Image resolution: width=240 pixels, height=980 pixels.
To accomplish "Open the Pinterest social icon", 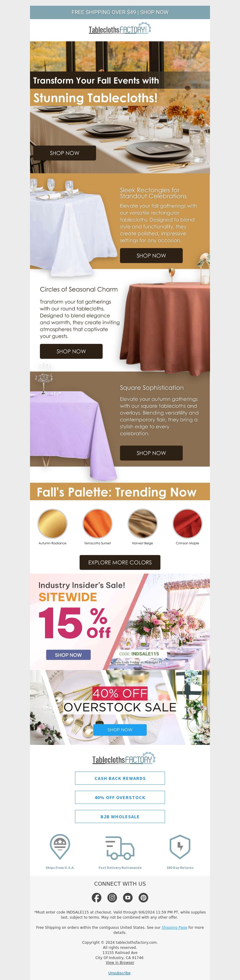I will point(143,897).
